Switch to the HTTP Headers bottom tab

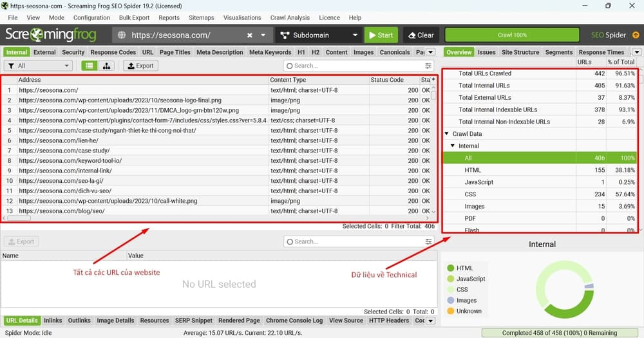tap(389, 321)
